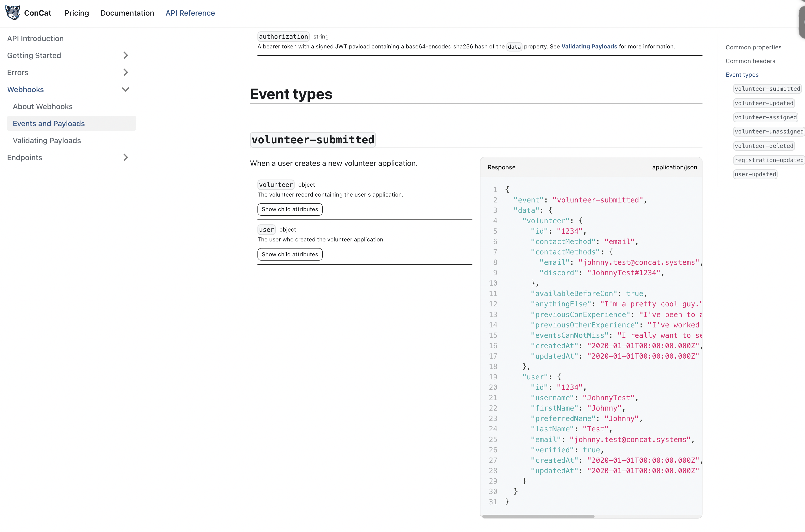Jump to volunteer-unassigned anchor
This screenshot has width=805, height=532.
click(769, 132)
